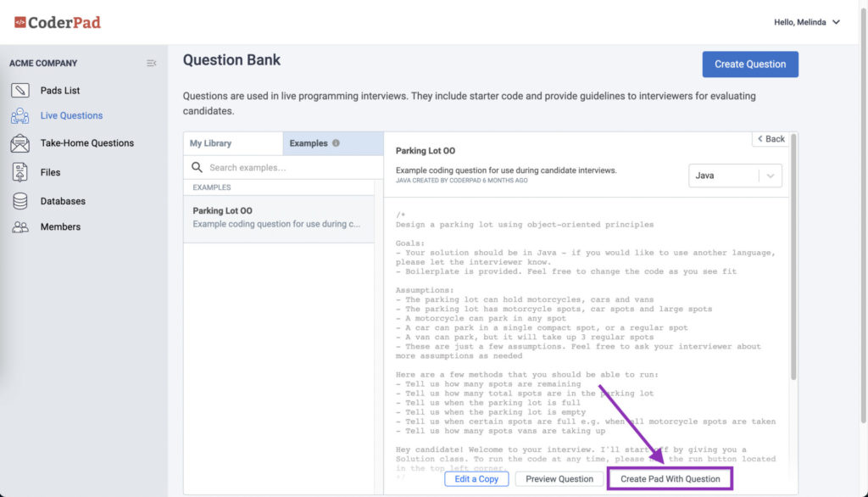Click the Examples tab info icon

(336, 143)
